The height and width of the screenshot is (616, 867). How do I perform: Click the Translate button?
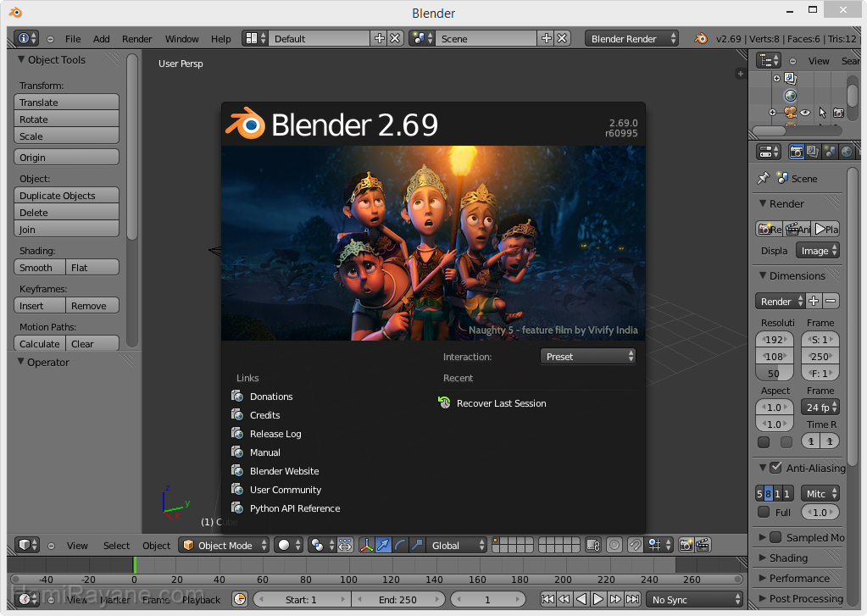(x=66, y=103)
